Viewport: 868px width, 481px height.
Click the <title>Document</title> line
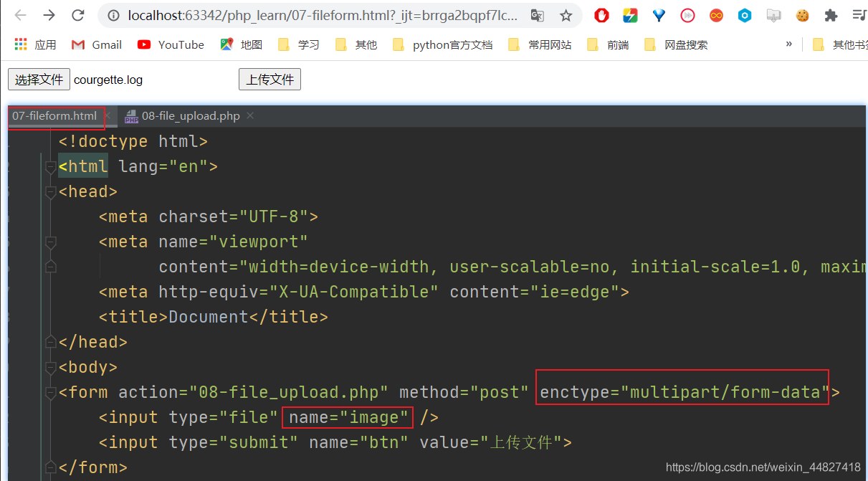click(214, 317)
